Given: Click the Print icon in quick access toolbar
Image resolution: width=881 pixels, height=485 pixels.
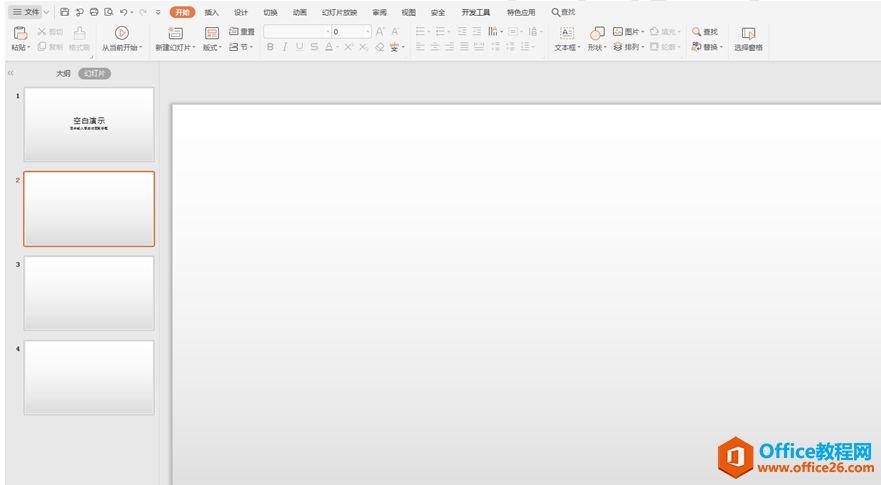Looking at the screenshot, I should [94, 12].
